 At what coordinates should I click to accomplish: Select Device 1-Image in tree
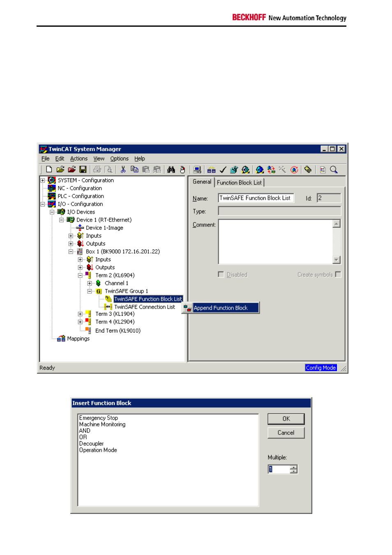click(x=104, y=228)
